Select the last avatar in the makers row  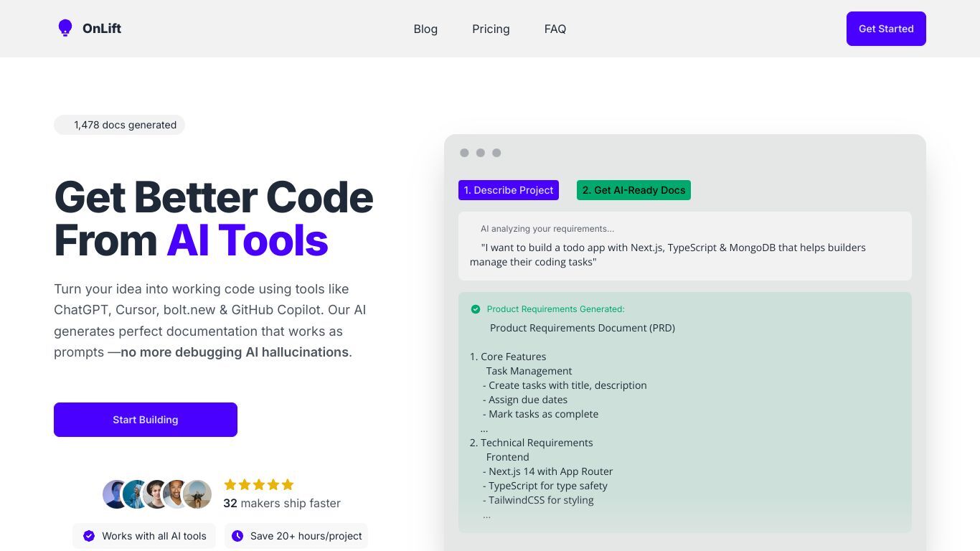[197, 494]
